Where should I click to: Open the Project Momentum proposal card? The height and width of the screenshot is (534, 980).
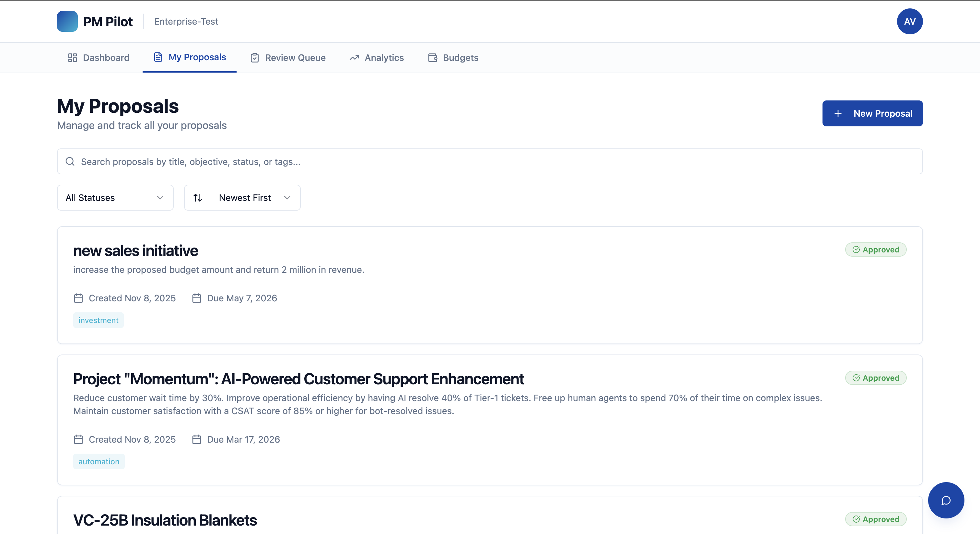click(298, 379)
